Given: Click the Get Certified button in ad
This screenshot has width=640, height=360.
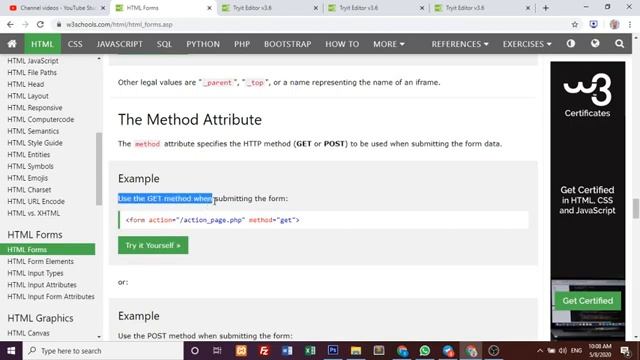Looking at the screenshot, I should click(x=588, y=301).
